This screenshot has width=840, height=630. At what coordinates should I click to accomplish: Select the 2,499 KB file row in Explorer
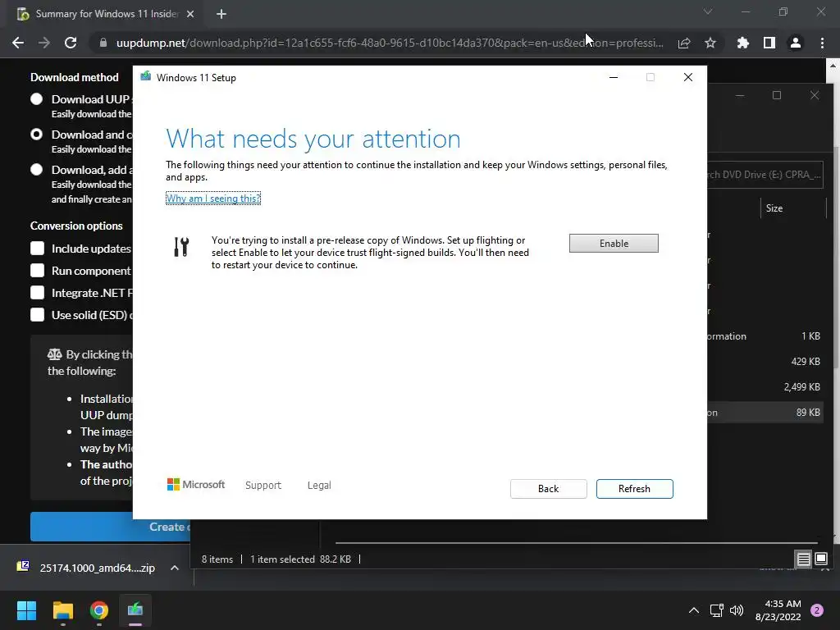(x=764, y=387)
